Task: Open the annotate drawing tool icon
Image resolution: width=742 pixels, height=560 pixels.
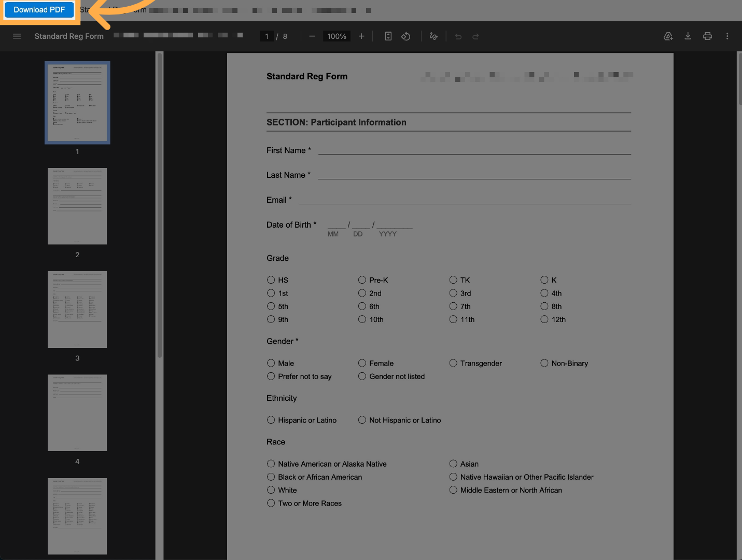Action: click(433, 36)
